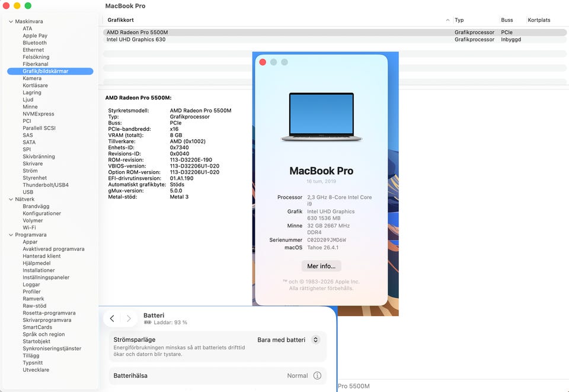Open Installationer in the sidebar
Image resolution: width=569 pixels, height=392 pixels.
point(39,271)
